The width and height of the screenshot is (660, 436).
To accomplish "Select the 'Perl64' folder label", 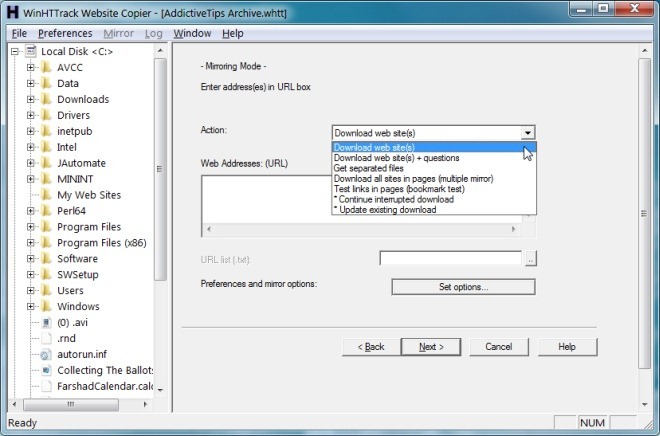I will tap(72, 211).
